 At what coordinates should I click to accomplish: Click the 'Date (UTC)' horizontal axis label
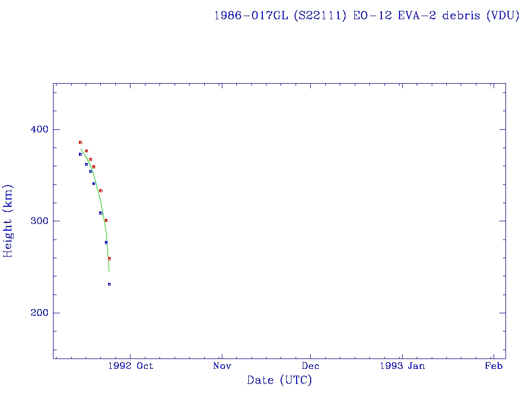280,380
